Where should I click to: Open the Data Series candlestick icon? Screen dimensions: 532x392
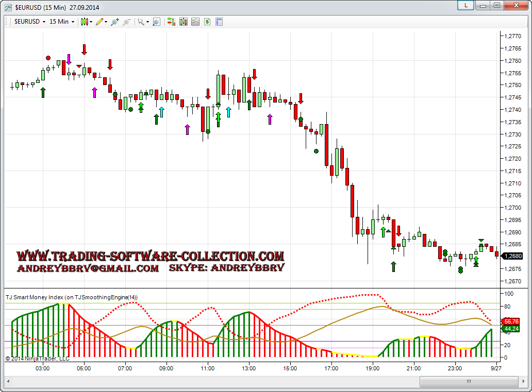pos(183,22)
